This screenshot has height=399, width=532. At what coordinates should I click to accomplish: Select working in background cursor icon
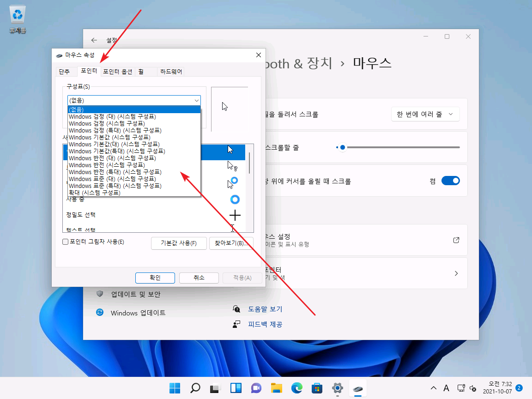(232, 182)
